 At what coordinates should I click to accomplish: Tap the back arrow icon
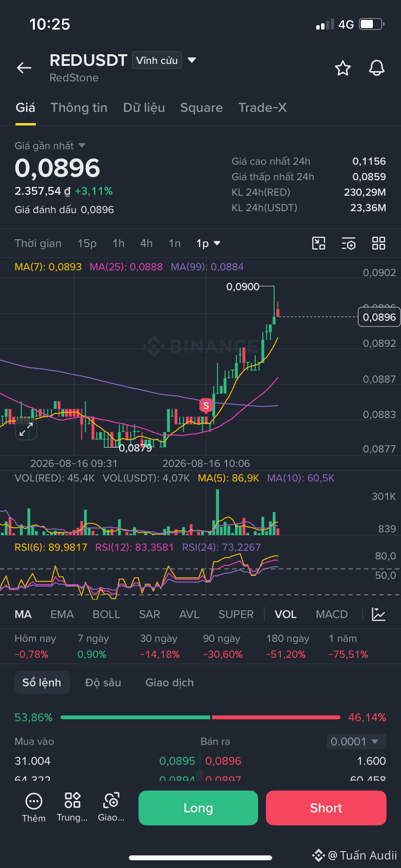(x=24, y=68)
